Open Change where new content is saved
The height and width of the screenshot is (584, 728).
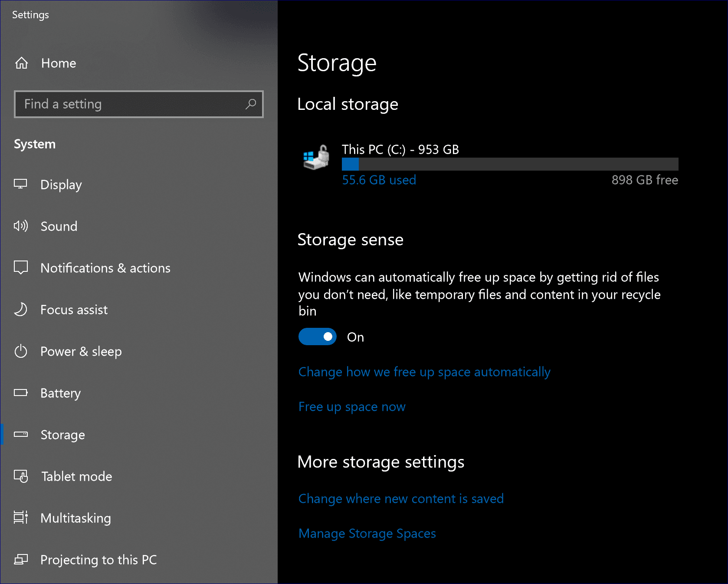[400, 499]
